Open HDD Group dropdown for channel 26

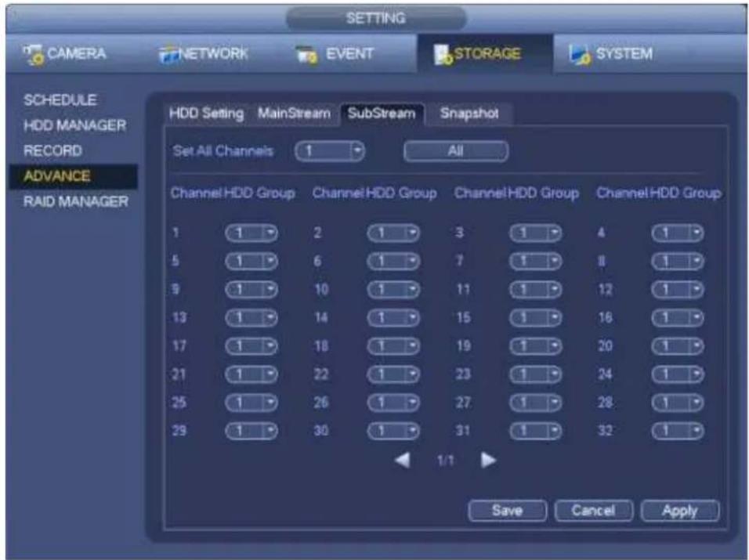(x=393, y=403)
